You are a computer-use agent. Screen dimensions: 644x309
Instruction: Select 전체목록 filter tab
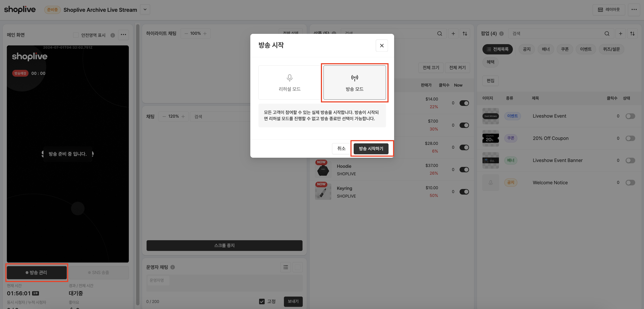click(x=497, y=49)
